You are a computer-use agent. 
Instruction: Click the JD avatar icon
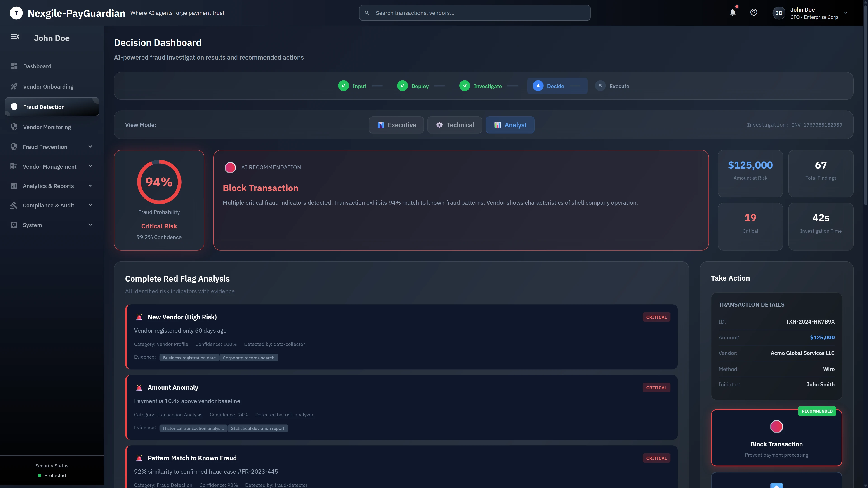point(779,13)
